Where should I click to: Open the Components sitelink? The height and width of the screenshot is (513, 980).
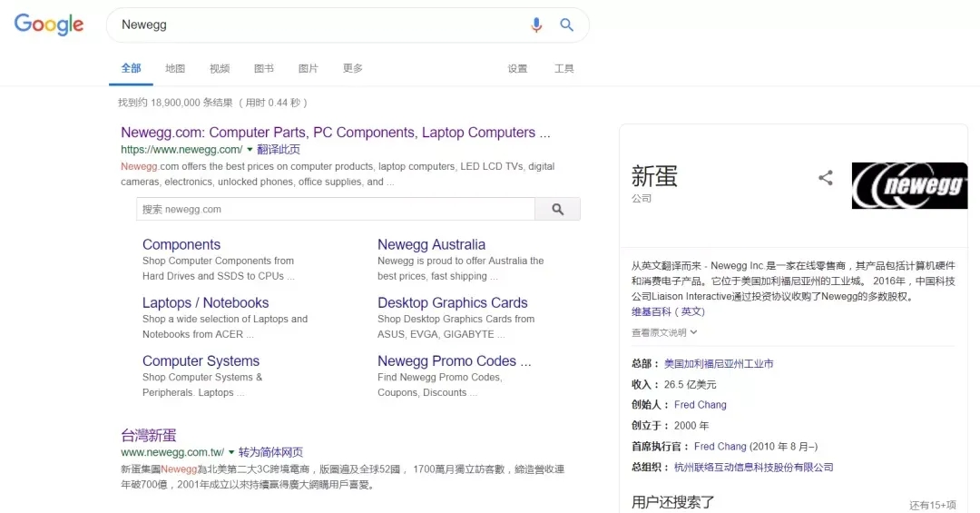[181, 244]
